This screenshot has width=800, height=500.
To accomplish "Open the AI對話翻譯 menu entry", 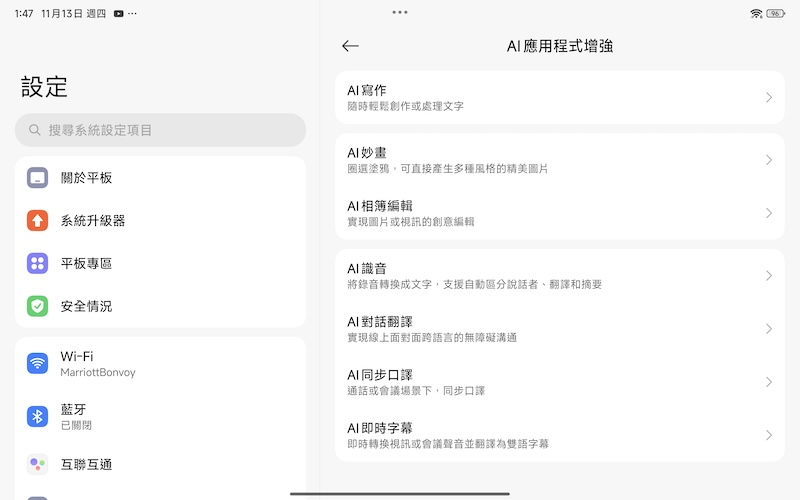I will point(558,329).
